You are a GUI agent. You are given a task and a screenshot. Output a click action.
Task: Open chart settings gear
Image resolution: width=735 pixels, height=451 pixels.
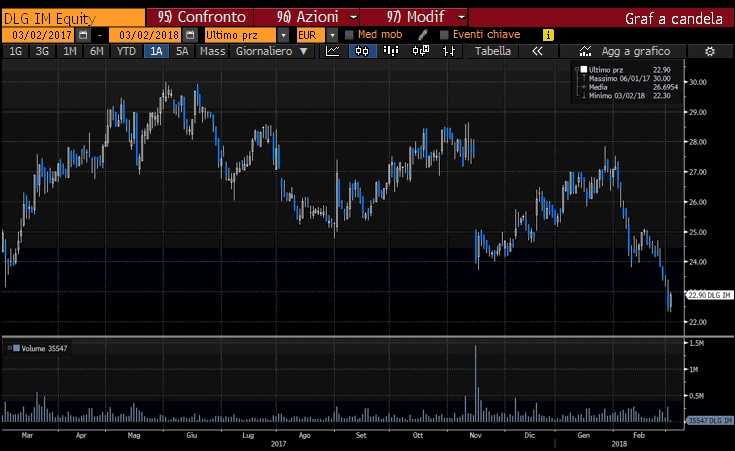coord(710,51)
